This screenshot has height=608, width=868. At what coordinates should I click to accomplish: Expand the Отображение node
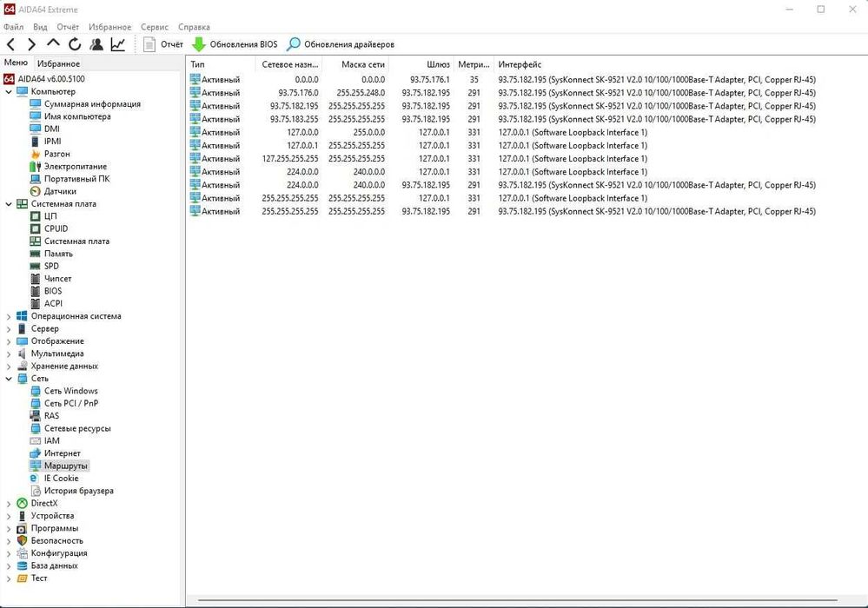point(9,341)
